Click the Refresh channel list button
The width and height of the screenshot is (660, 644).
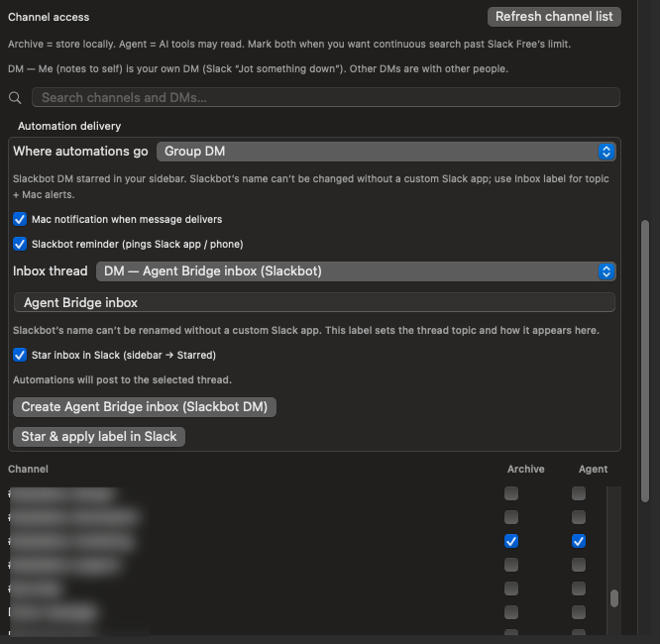click(x=554, y=17)
